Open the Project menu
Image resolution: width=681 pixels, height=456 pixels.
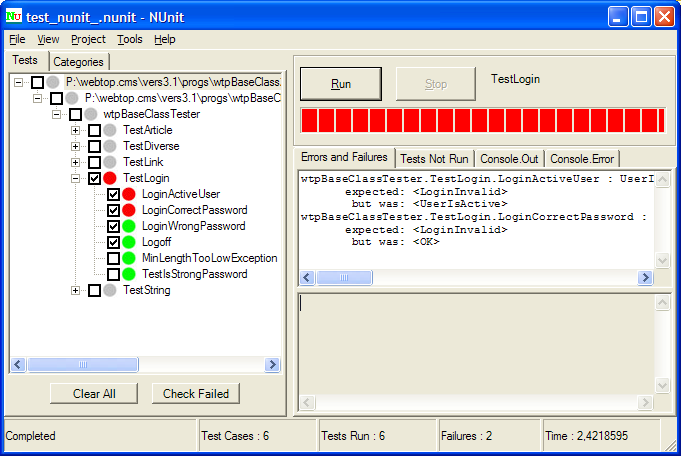[x=88, y=40]
